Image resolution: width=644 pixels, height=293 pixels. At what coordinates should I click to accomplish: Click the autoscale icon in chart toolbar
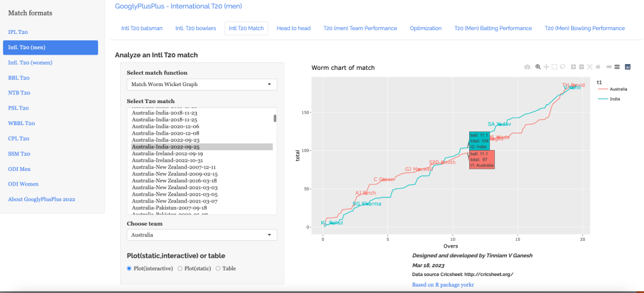(590, 67)
